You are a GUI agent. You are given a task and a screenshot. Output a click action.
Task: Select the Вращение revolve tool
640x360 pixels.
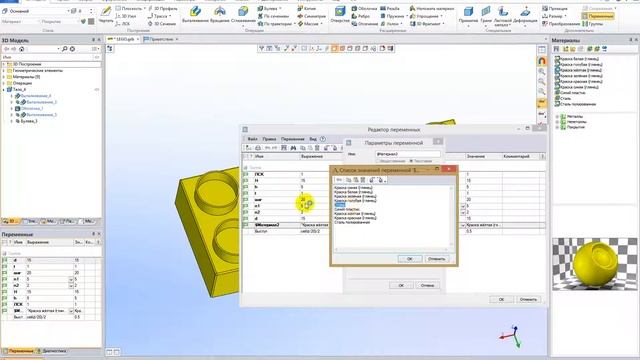coord(220,15)
